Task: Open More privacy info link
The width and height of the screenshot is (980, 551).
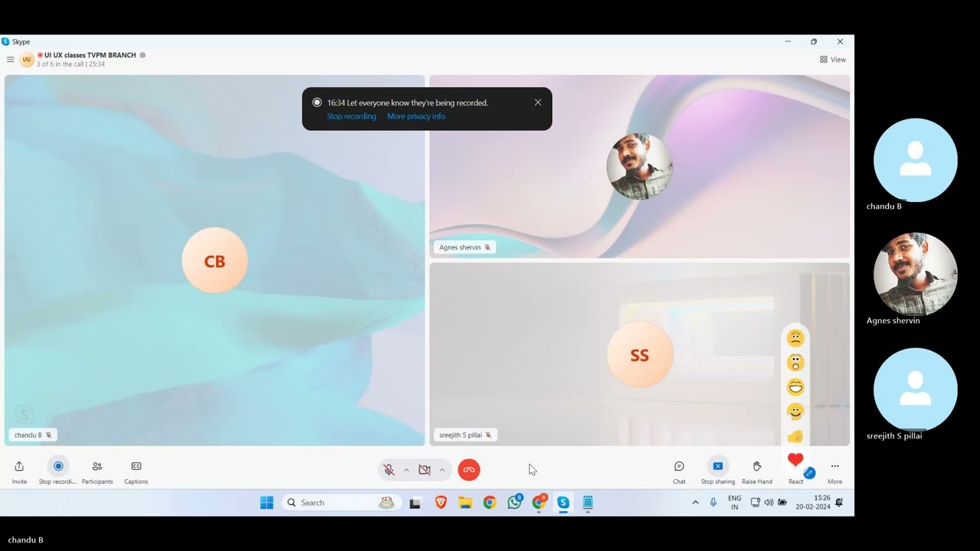Action: [416, 116]
